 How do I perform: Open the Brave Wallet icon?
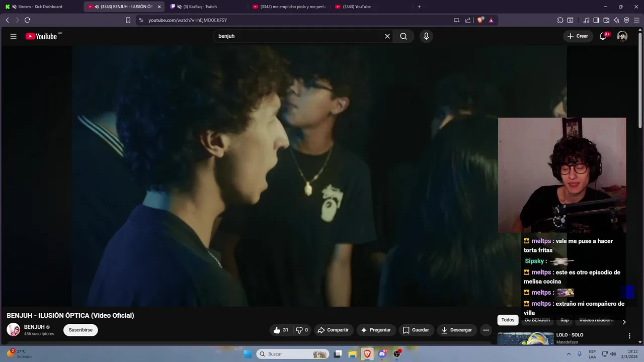tap(606, 20)
